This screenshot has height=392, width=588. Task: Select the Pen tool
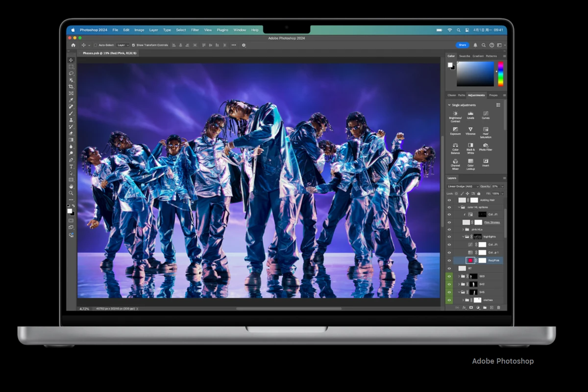click(71, 160)
